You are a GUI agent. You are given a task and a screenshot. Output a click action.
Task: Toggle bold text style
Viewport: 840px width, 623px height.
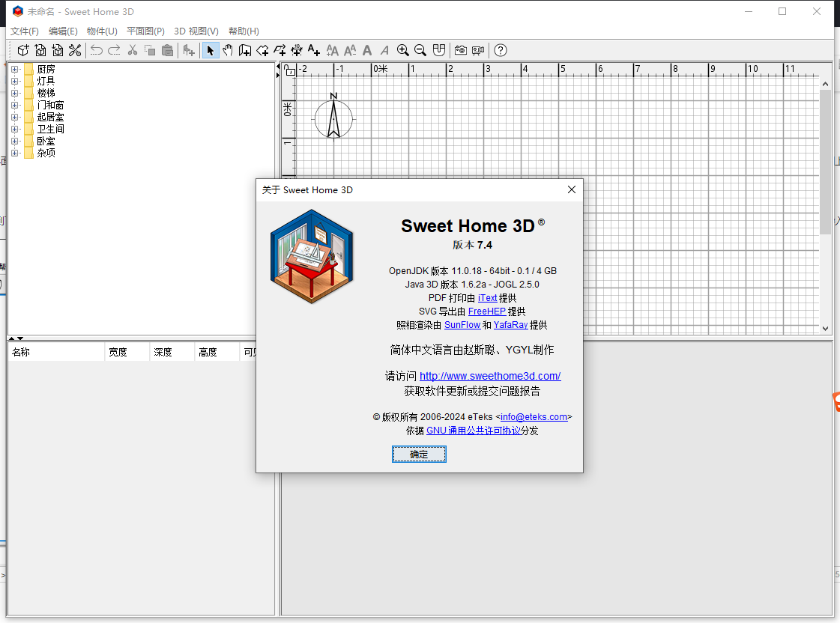pos(367,50)
